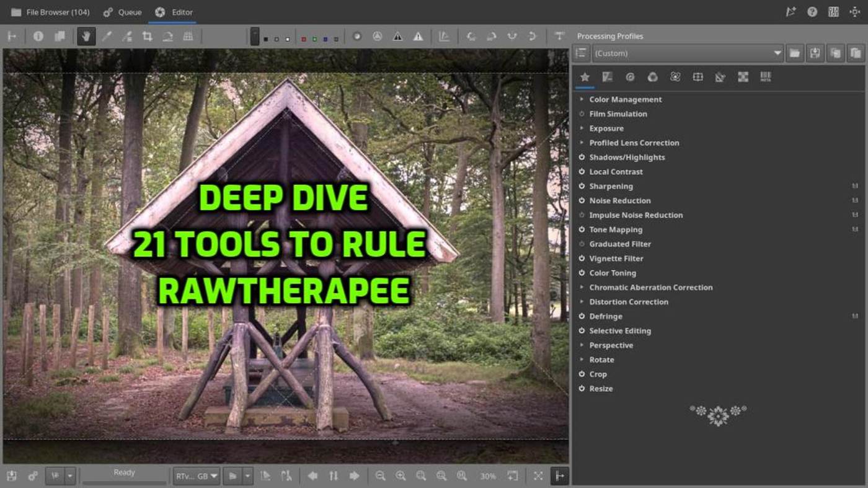Set preview background to black swatch

pyautogui.click(x=266, y=39)
